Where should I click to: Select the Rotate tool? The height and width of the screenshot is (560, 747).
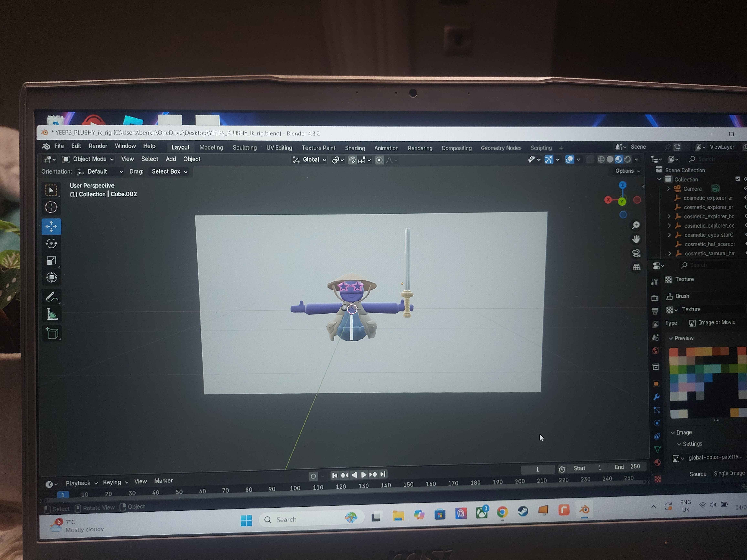51,243
